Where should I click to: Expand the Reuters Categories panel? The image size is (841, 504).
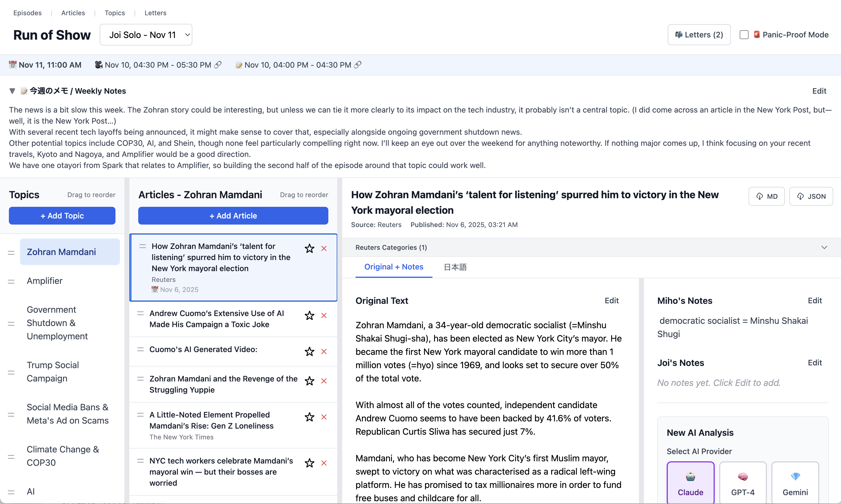pos(824,247)
